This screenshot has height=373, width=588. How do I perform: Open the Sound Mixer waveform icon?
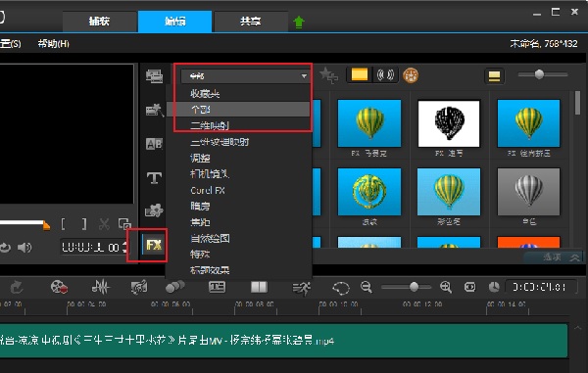pyautogui.click(x=101, y=287)
